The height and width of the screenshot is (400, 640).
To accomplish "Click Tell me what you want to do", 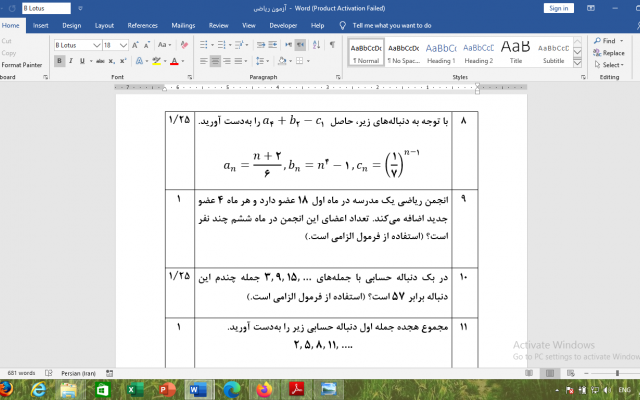I will [x=392, y=25].
